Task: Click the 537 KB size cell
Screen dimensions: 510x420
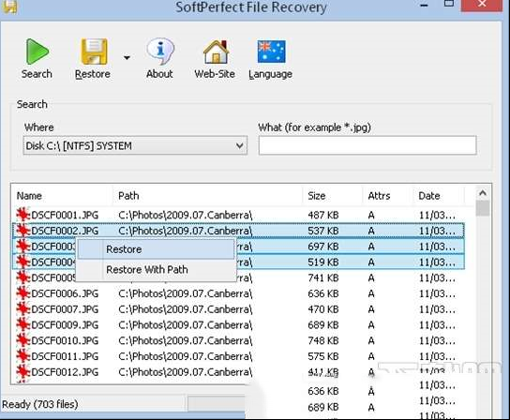Action: [x=323, y=231]
